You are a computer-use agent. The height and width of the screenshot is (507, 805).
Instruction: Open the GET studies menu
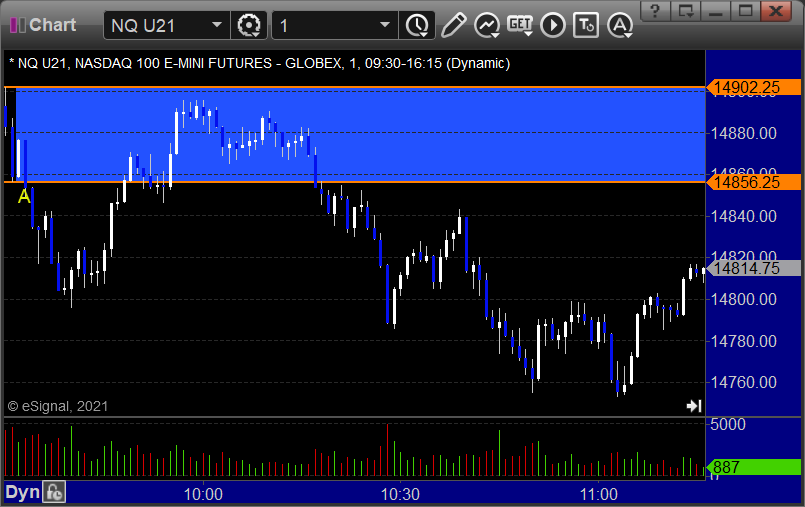[x=520, y=25]
